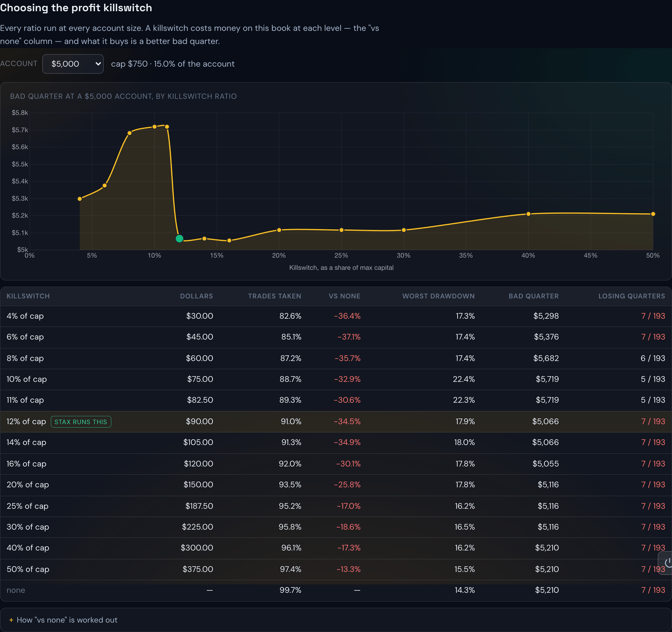The width and height of the screenshot is (672, 632).
Task: Click the chart data point at 4% killswitch
Action: coord(80,199)
